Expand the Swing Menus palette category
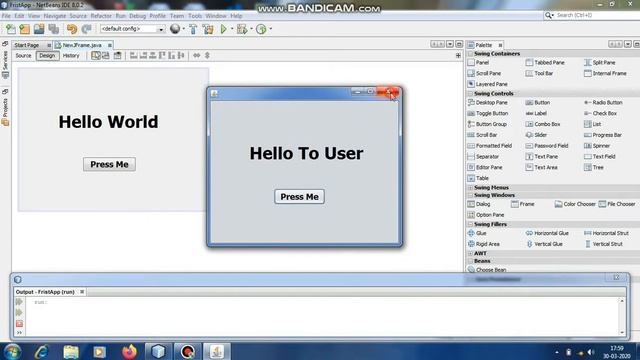 [471, 188]
